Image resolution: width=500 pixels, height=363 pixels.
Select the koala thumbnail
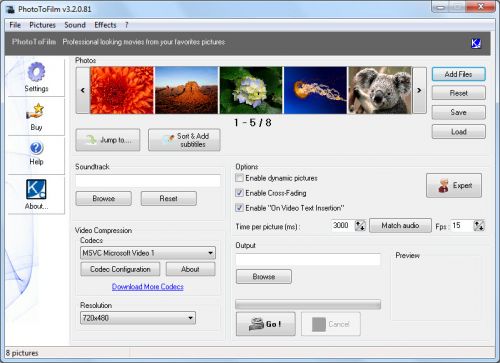click(380, 90)
